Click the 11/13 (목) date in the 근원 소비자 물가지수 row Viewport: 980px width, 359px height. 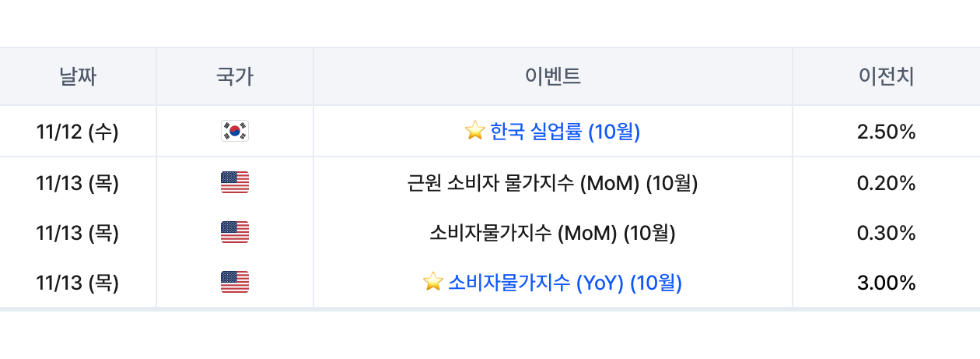click(78, 183)
